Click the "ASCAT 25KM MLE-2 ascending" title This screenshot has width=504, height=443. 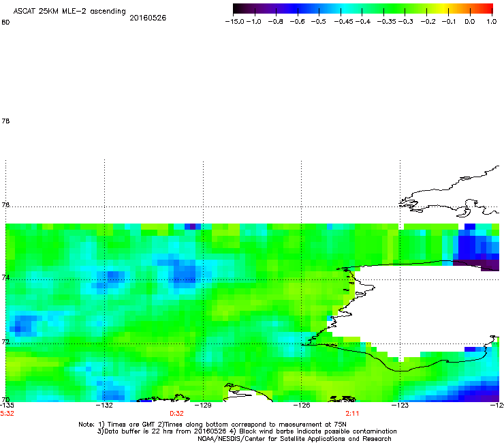point(69,11)
